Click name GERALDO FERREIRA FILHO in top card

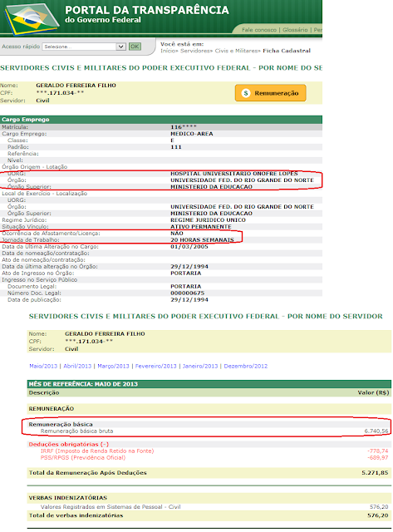pos(76,86)
